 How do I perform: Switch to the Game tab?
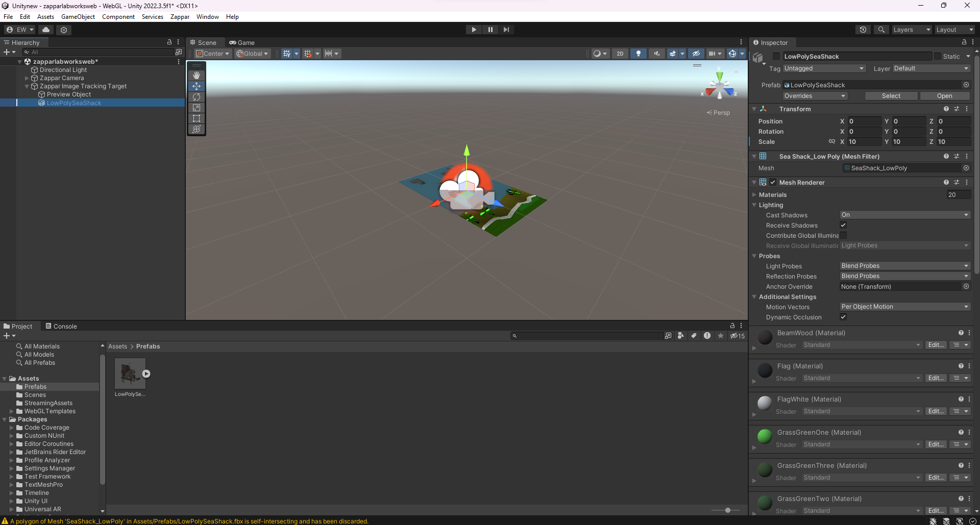click(242, 42)
